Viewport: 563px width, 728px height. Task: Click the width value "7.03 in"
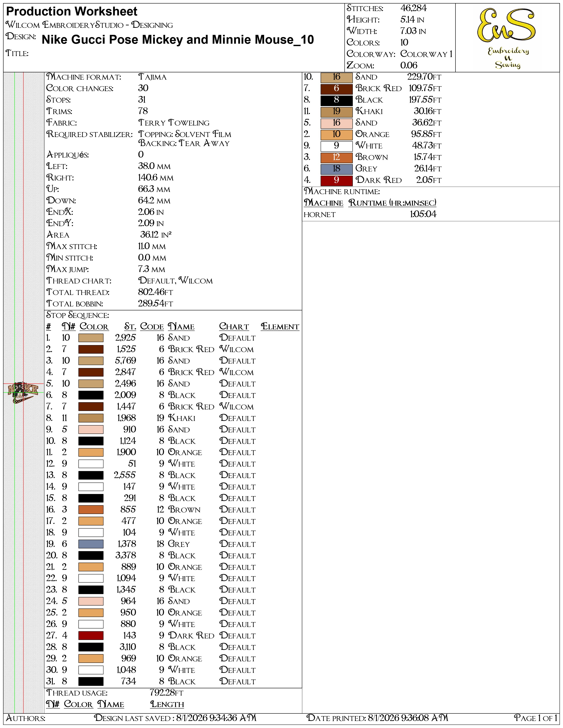coord(413,31)
